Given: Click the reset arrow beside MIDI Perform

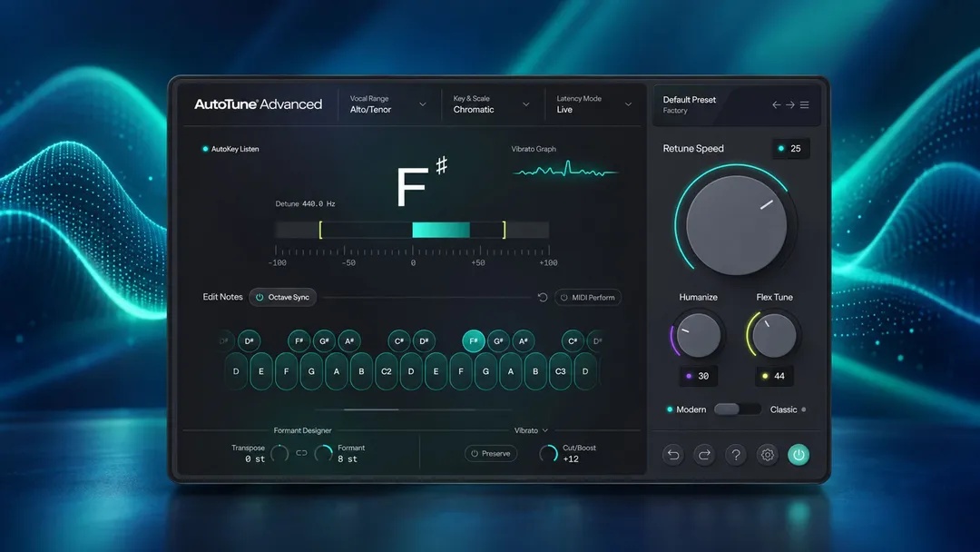Looking at the screenshot, I should (543, 298).
